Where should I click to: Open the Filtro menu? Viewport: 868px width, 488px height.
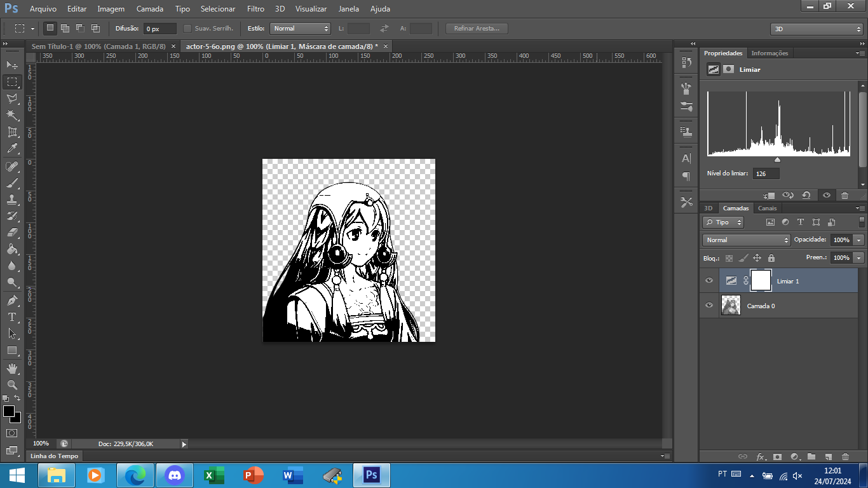255,9
